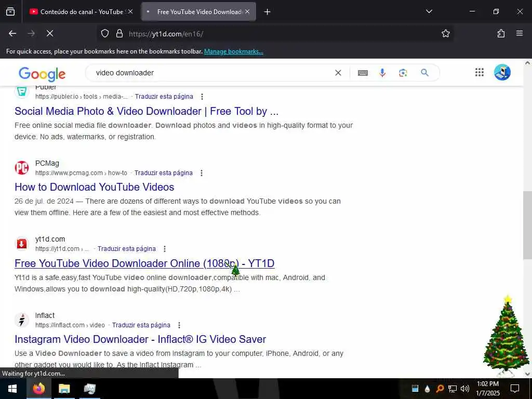
Task: Bookmark this page with the star
Action: (x=446, y=34)
